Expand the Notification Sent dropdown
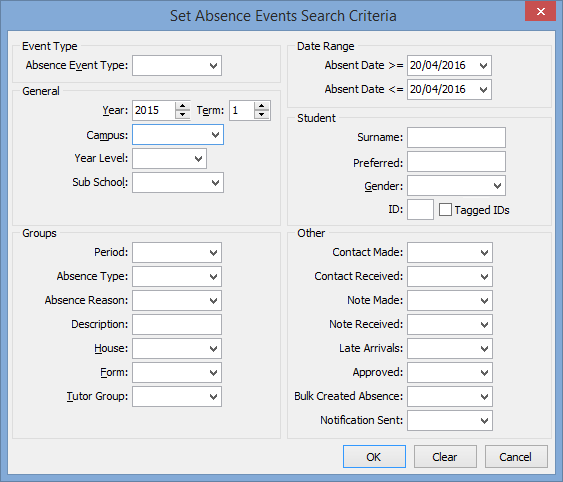The width and height of the screenshot is (563, 482). point(450,421)
